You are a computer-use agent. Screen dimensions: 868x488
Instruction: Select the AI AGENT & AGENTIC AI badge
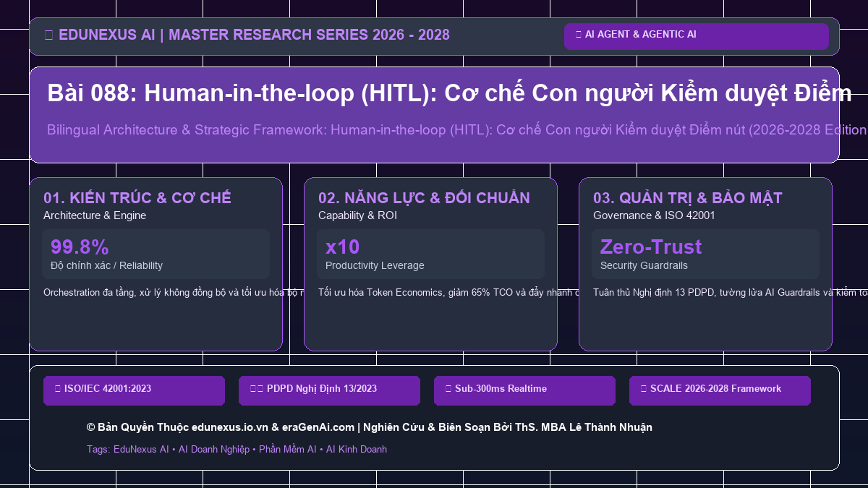[x=696, y=36]
